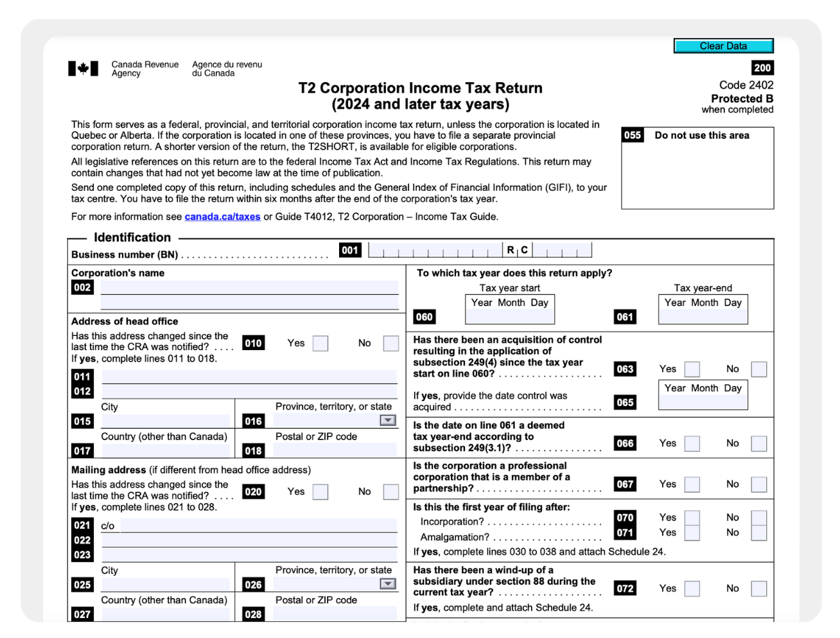
Task: Click the Tax year-end date field
Action: 703,317
